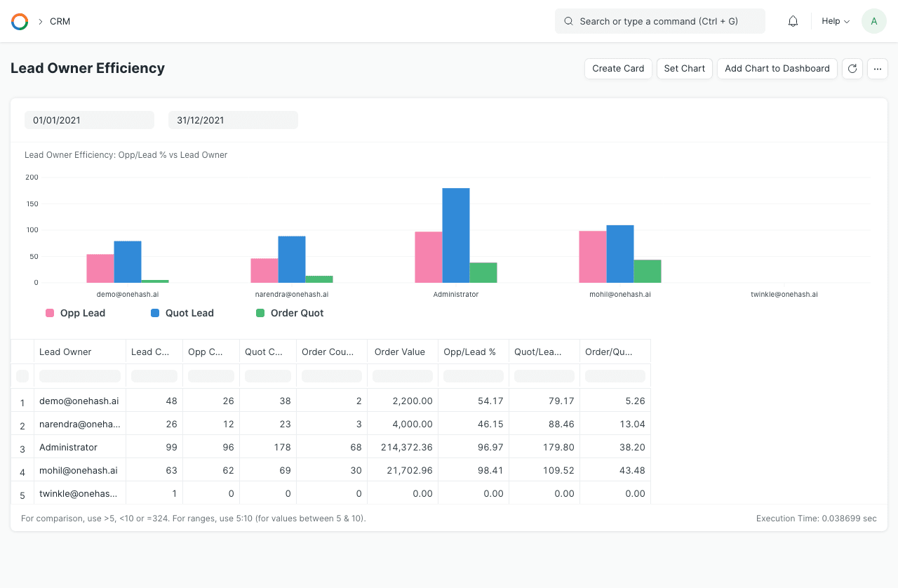898x588 pixels.
Task: Click Add Chart to Dashboard
Action: point(777,69)
